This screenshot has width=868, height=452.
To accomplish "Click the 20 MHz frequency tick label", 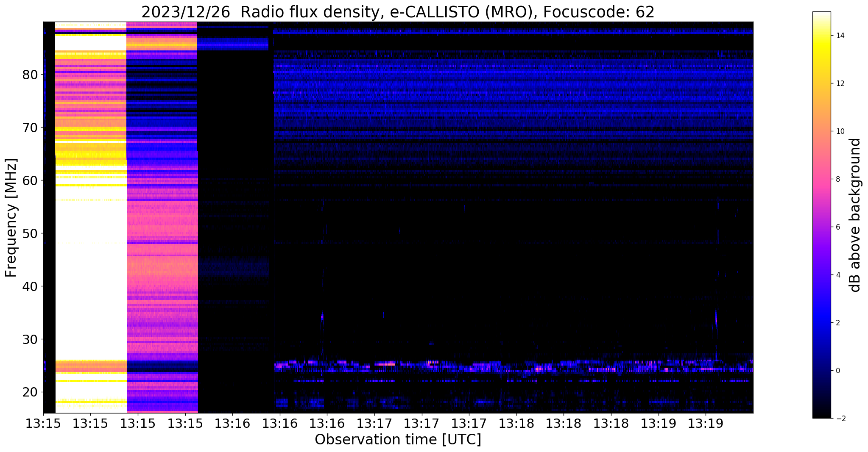I will [x=31, y=392].
